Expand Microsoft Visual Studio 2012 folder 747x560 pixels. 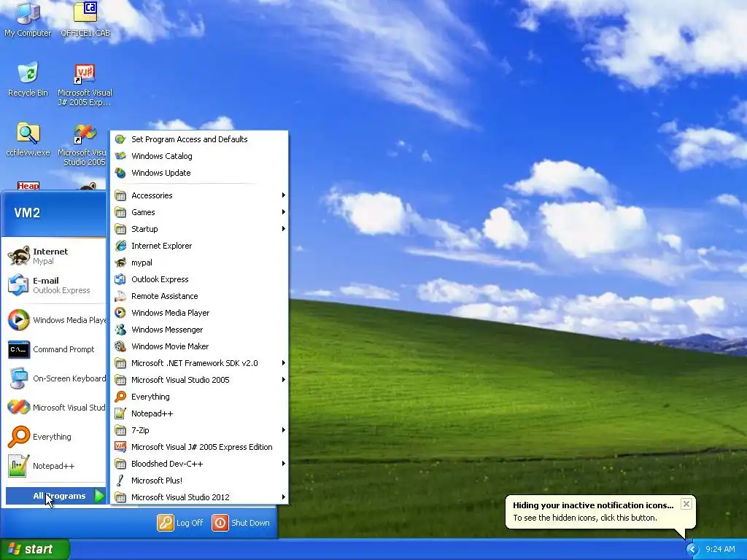click(200, 497)
